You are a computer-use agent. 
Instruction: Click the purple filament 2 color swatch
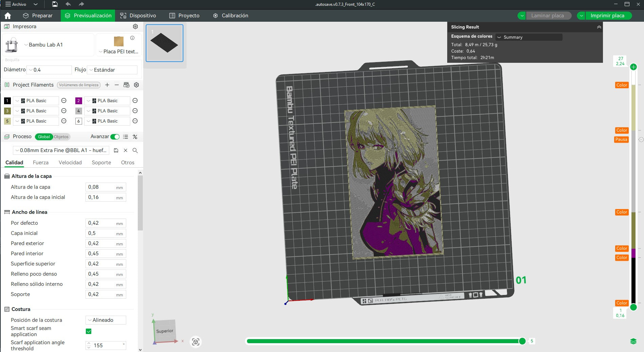(78, 101)
